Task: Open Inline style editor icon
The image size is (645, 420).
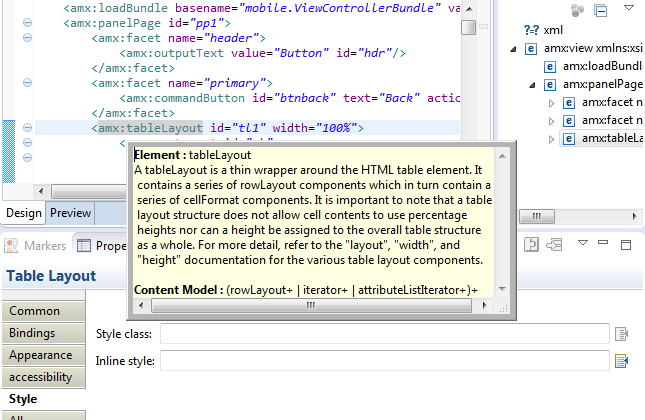Action: pos(621,361)
